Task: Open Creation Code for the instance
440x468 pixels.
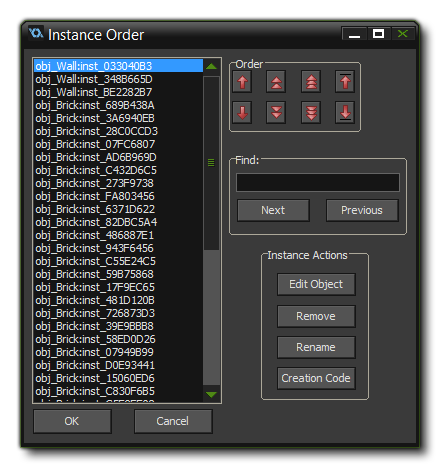Action: point(316,378)
